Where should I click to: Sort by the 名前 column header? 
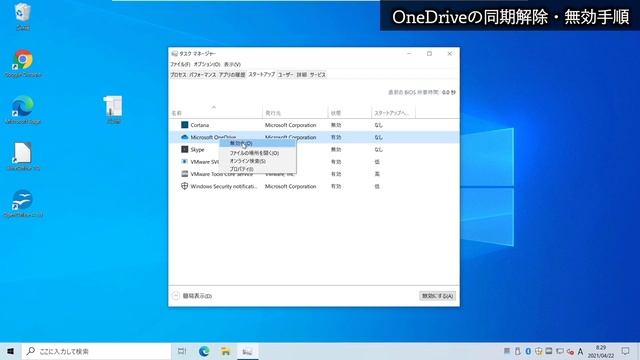pyautogui.click(x=216, y=113)
